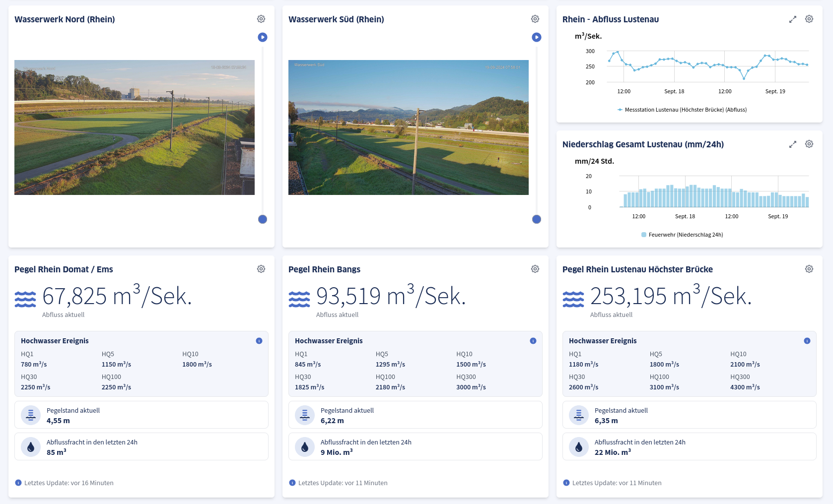833x504 pixels.
Task: Open settings for Niederschlag Gesamt Lustenau card
Action: (809, 143)
